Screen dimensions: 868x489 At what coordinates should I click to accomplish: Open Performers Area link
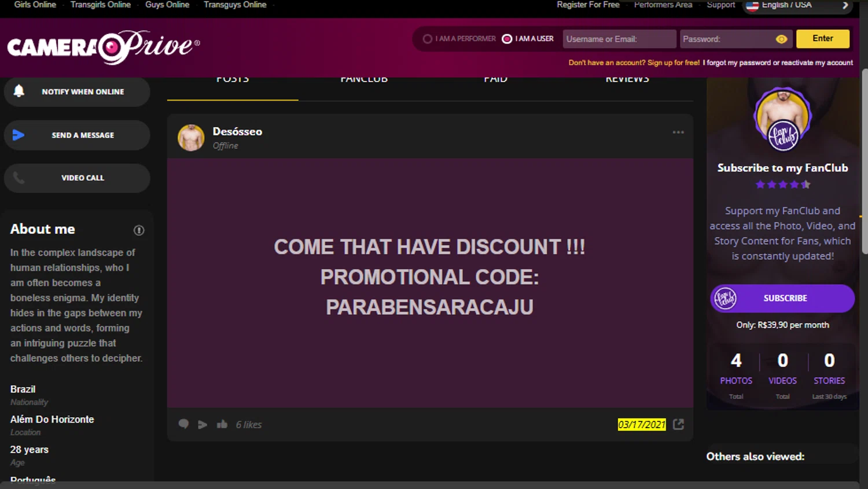pos(663,5)
